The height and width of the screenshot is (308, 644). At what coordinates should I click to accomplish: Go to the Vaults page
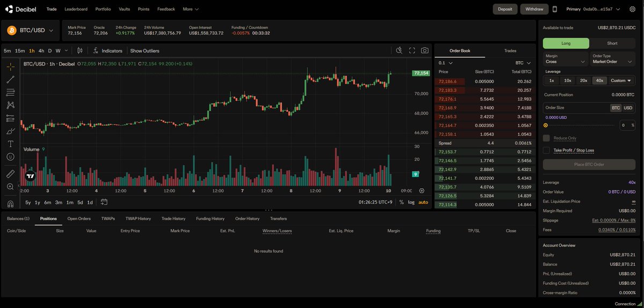(x=125, y=9)
